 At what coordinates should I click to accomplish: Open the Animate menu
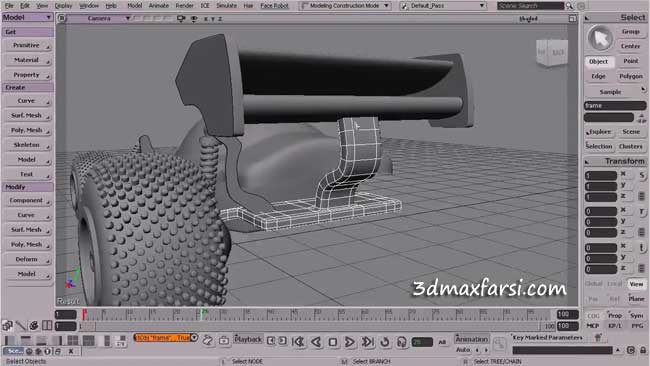(x=159, y=6)
